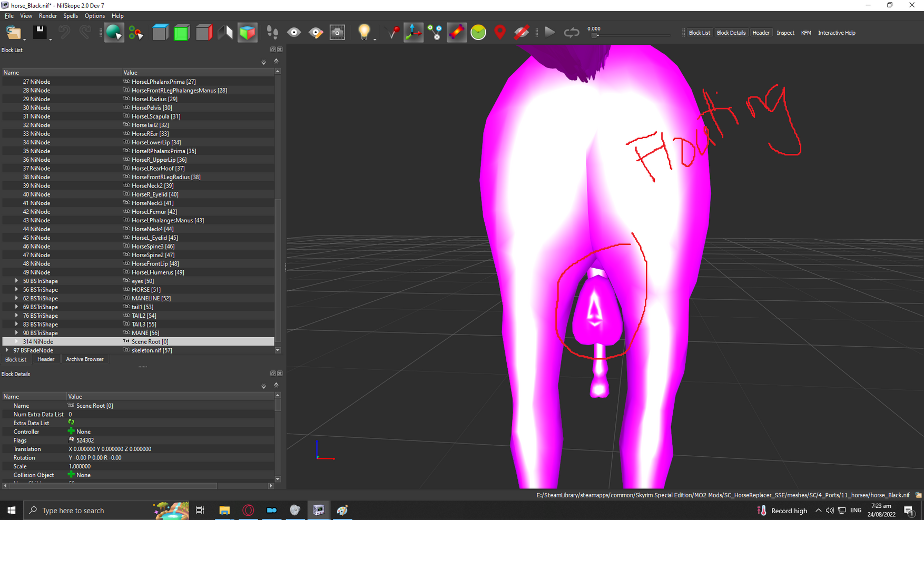Open the File menu
This screenshot has height=569, width=924.
9,16
